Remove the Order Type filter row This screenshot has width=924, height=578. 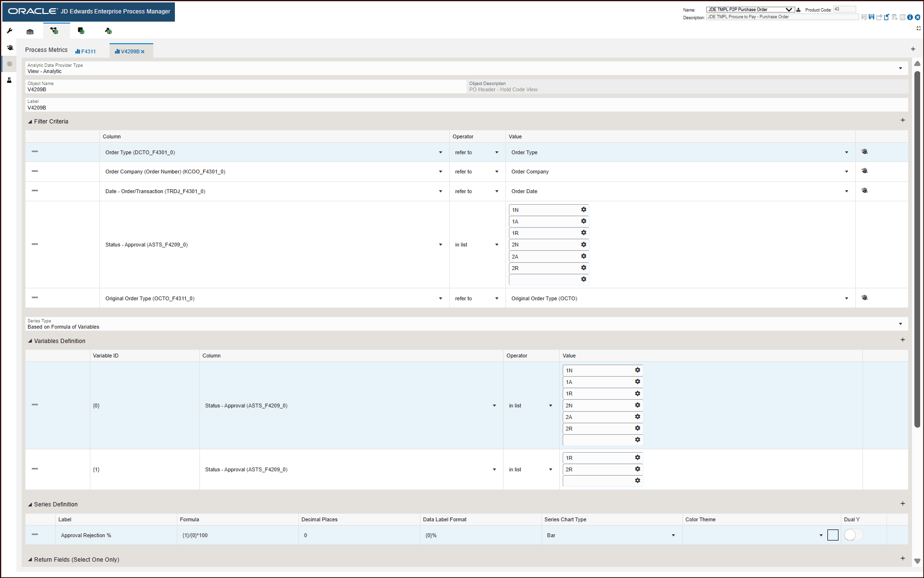coord(35,151)
